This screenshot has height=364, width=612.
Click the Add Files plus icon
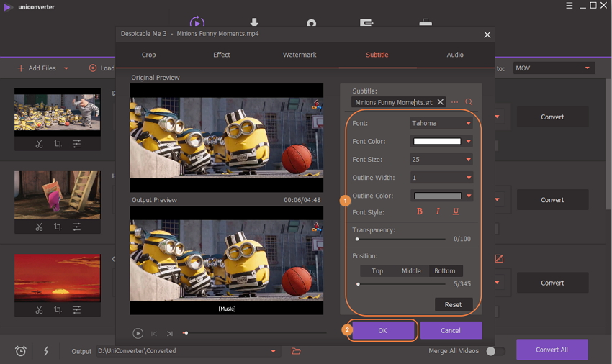(21, 68)
